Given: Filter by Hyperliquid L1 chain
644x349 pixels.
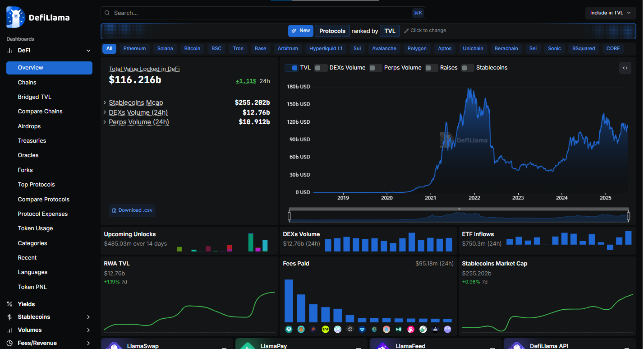Looking at the screenshot, I should (x=326, y=48).
